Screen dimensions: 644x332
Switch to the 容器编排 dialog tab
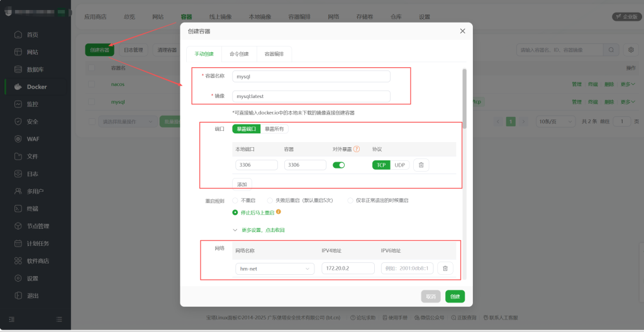coord(274,54)
